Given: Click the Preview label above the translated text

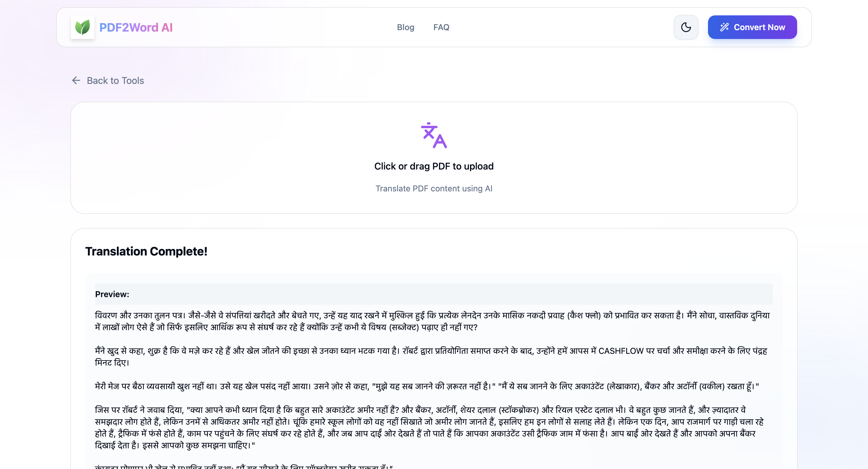Looking at the screenshot, I should (112, 294).
